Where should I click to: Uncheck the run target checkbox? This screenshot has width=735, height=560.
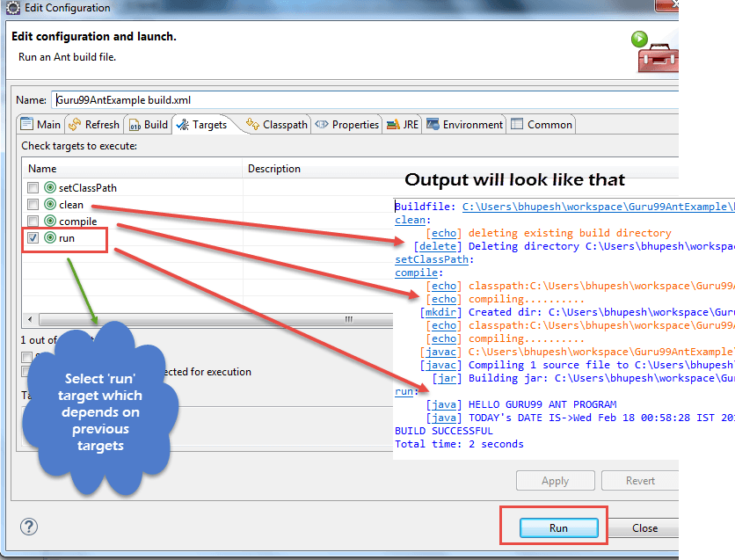point(33,238)
